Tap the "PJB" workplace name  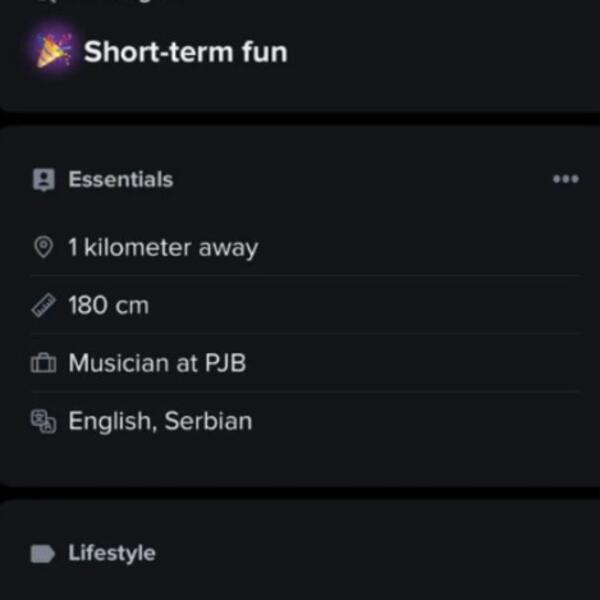coord(225,363)
